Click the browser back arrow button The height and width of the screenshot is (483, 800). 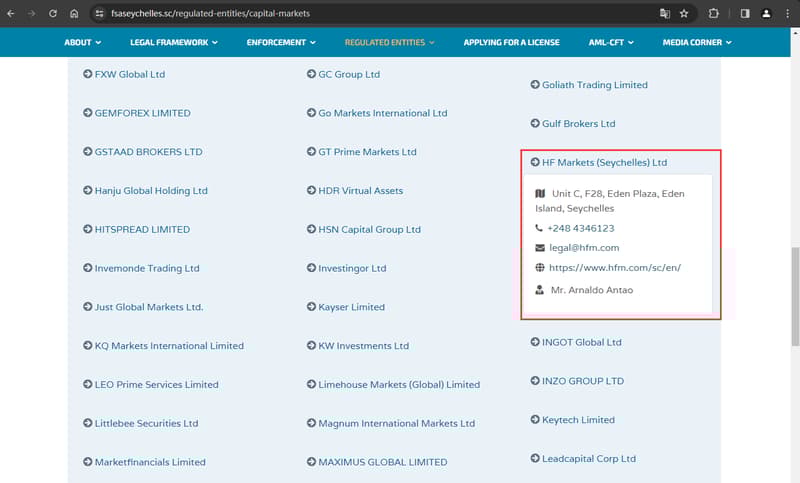(11, 14)
